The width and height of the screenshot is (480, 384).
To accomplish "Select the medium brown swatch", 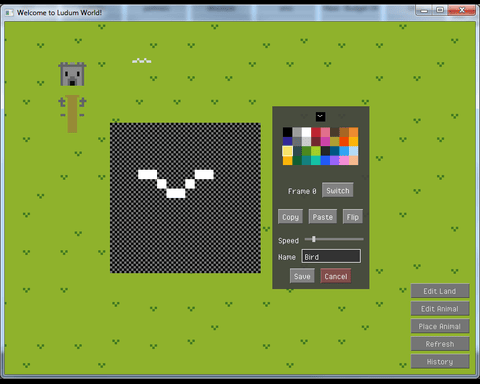I will (344, 132).
